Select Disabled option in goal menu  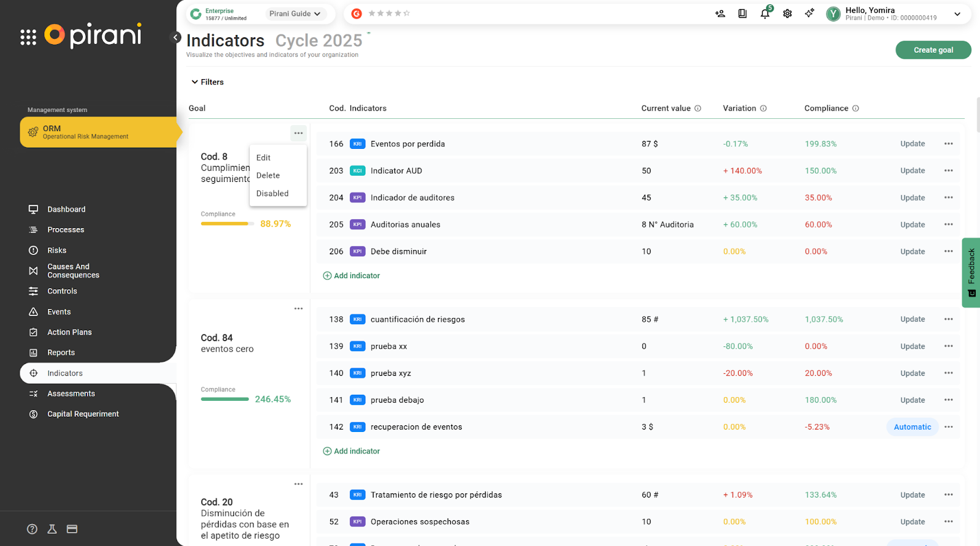[273, 194]
